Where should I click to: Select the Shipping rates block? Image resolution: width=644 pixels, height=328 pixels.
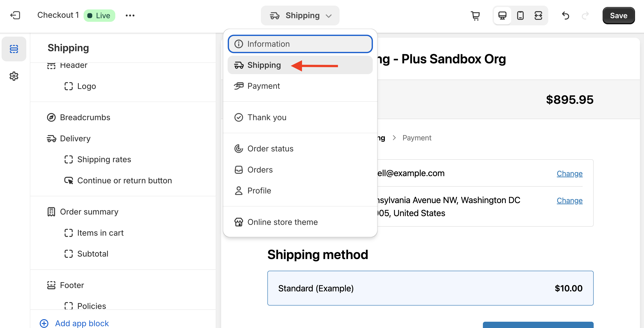(104, 160)
